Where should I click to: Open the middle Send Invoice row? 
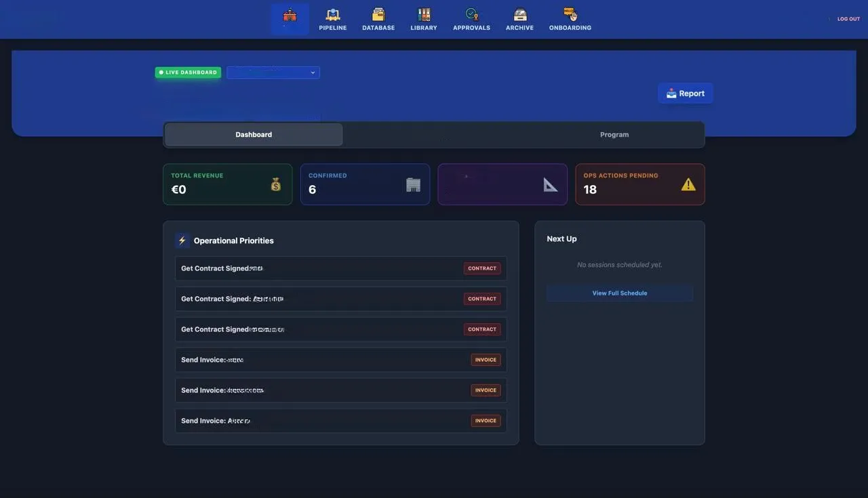click(341, 390)
